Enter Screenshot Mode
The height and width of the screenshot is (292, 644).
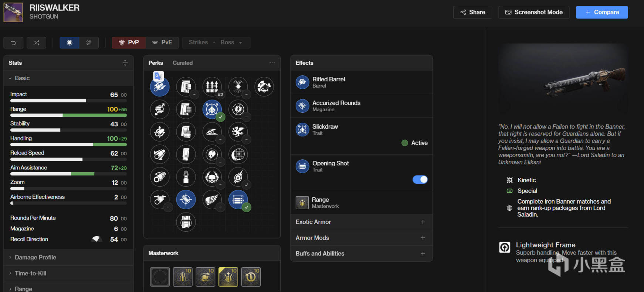point(534,12)
